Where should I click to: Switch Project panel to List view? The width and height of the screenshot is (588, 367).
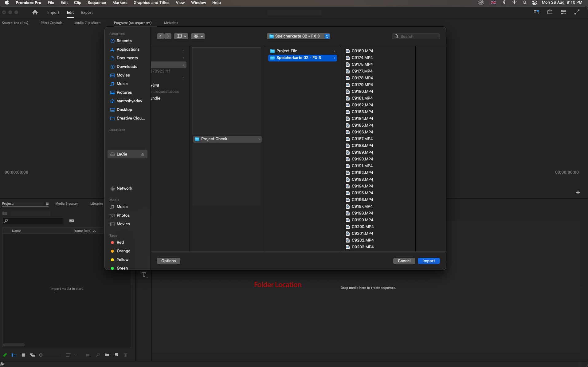14,355
